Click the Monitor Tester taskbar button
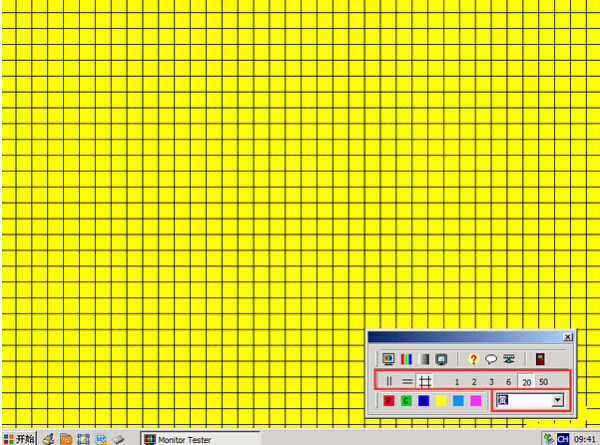600x445 pixels. pyautogui.click(x=201, y=439)
